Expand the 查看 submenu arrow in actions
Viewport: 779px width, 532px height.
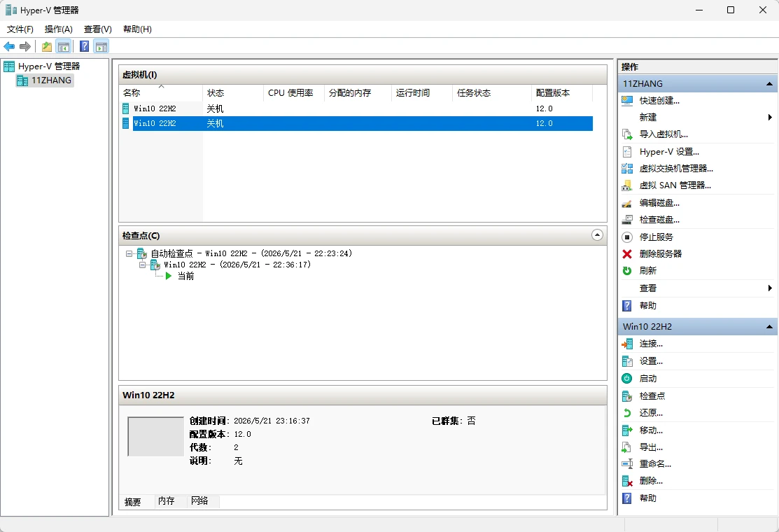(770, 288)
